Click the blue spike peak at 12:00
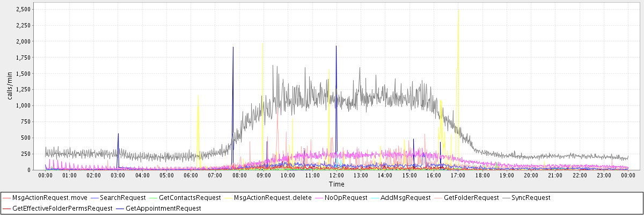Image resolution: width=644 pixels, height=215 pixels. 336,47
